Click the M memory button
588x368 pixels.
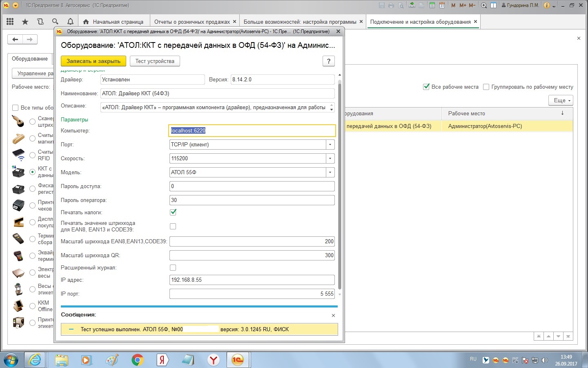point(453,5)
